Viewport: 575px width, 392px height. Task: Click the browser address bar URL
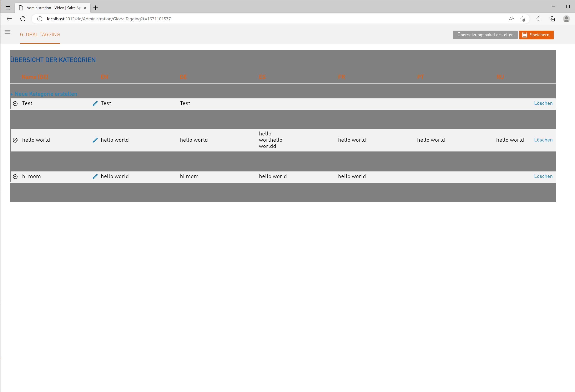109,19
